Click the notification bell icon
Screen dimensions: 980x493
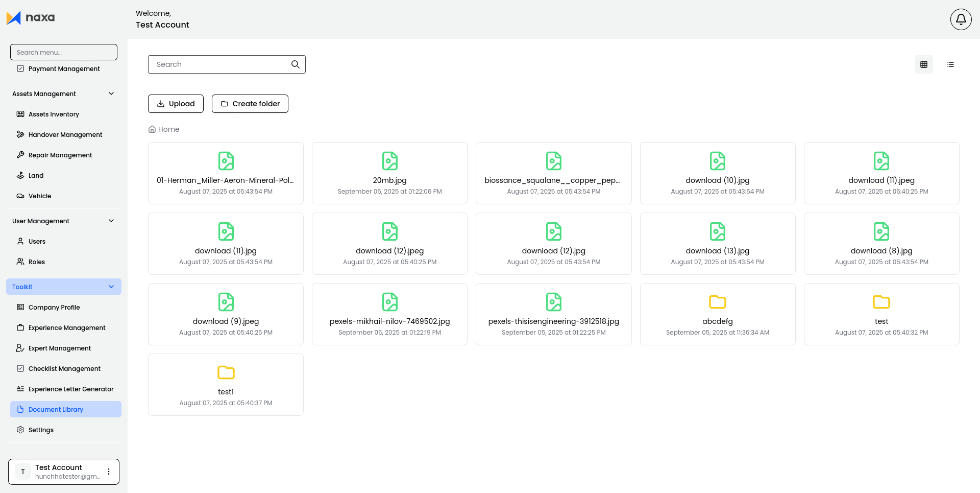click(961, 19)
